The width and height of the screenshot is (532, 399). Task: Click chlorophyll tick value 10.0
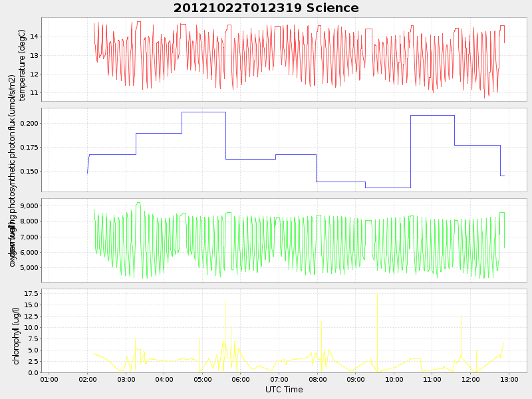click(31, 327)
